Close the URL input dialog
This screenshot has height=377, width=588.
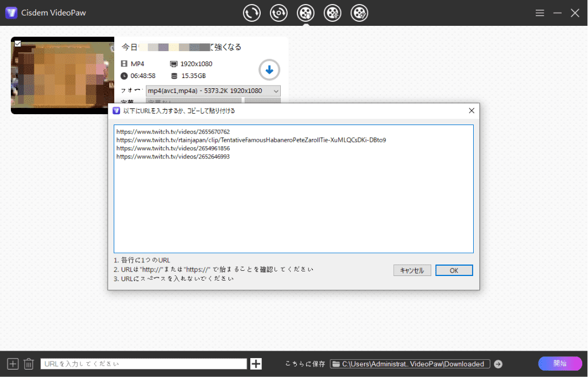click(471, 110)
